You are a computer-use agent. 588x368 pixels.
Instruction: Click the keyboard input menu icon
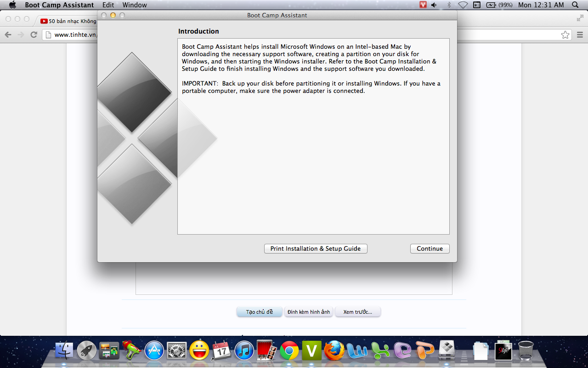click(477, 5)
